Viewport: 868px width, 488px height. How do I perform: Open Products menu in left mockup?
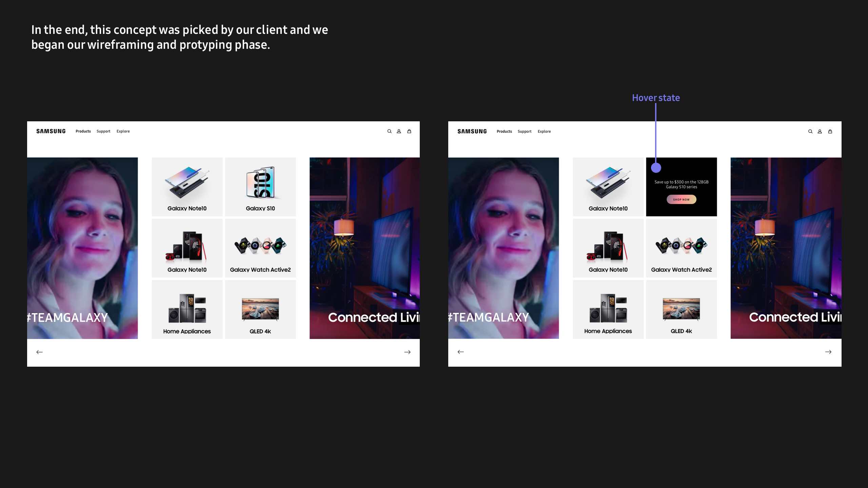(83, 131)
